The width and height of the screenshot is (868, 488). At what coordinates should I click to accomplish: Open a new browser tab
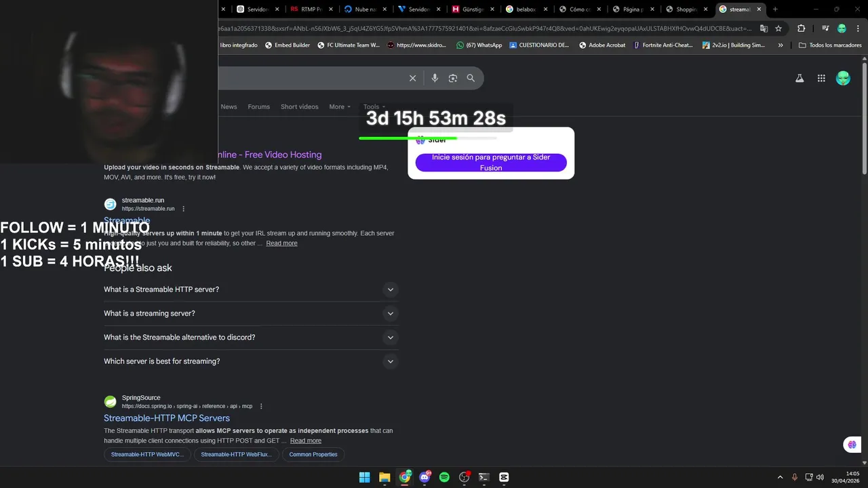[x=775, y=9]
